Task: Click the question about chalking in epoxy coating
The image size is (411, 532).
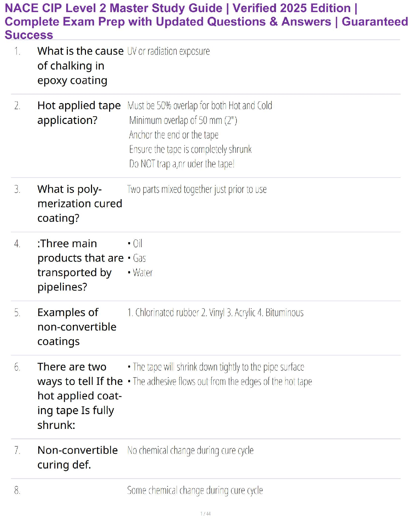Action: click(x=80, y=66)
